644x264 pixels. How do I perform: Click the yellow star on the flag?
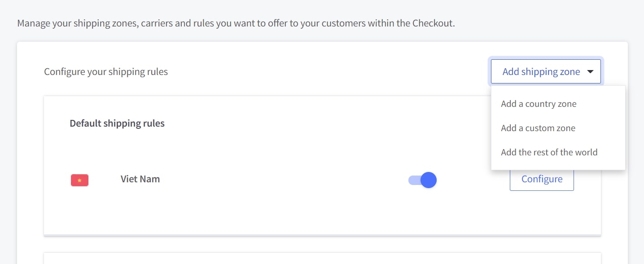point(79,180)
